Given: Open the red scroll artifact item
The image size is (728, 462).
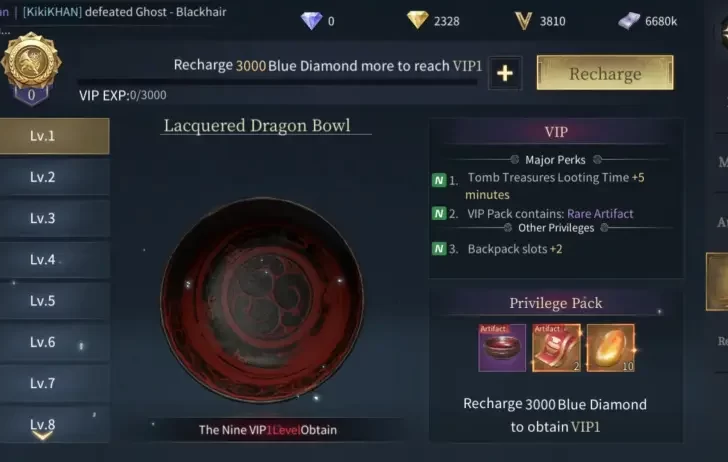Looking at the screenshot, I should [x=556, y=348].
